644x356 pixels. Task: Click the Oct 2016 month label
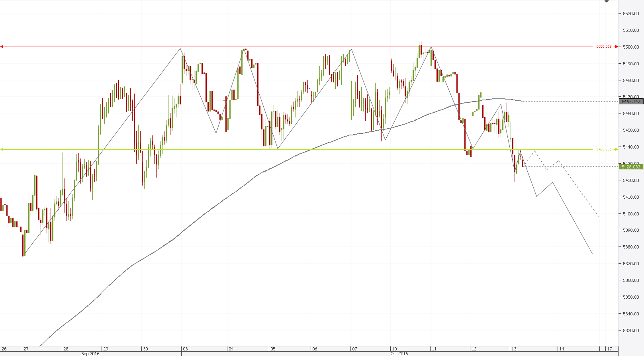(x=399, y=354)
